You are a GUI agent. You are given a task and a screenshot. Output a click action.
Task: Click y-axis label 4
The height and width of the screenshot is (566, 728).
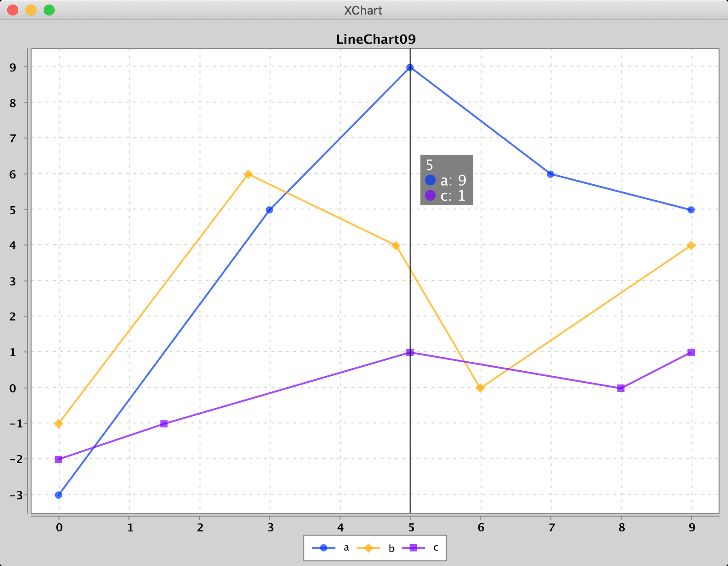tap(13, 246)
